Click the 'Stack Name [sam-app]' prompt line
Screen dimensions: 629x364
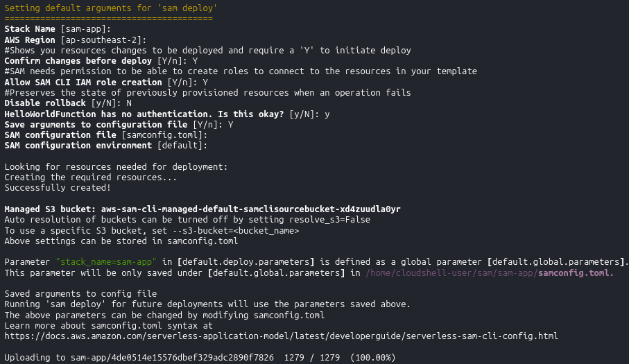58,29
